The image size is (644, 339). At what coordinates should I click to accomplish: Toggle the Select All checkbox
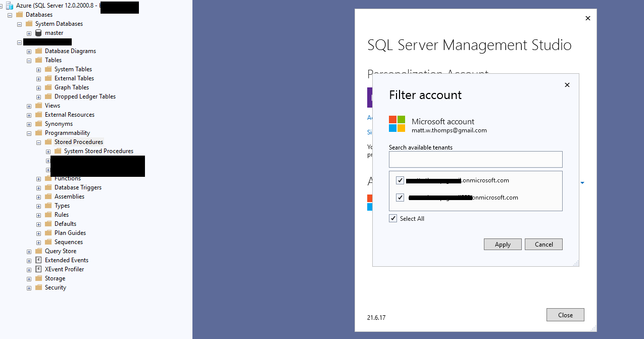point(393,219)
